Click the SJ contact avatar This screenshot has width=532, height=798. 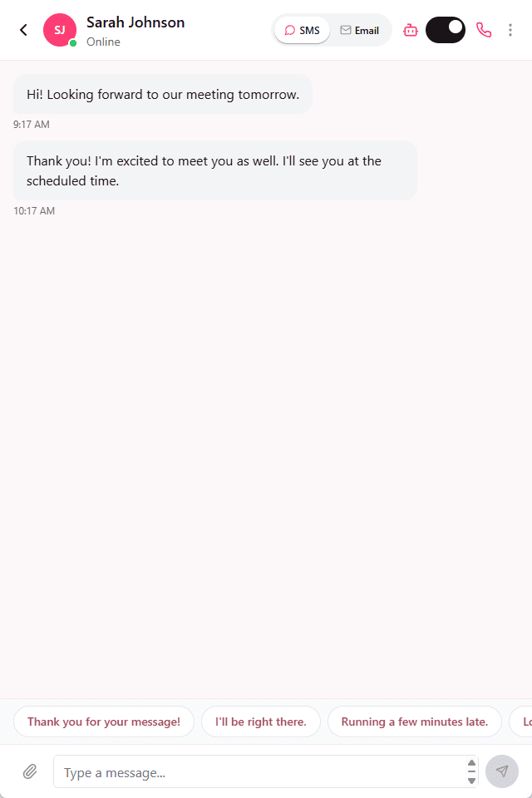tap(60, 31)
